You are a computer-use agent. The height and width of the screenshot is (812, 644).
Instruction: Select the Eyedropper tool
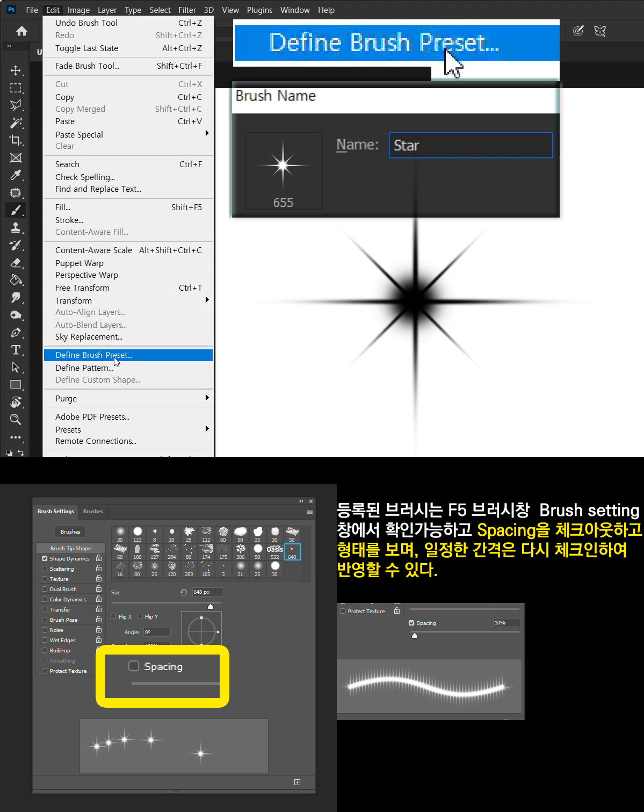tap(16, 175)
